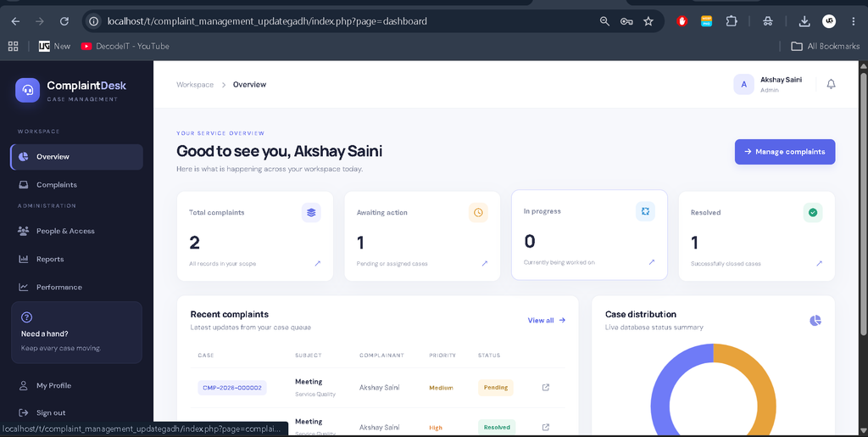This screenshot has height=437, width=868.
Task: Click View all recent complaints link
Action: click(547, 320)
